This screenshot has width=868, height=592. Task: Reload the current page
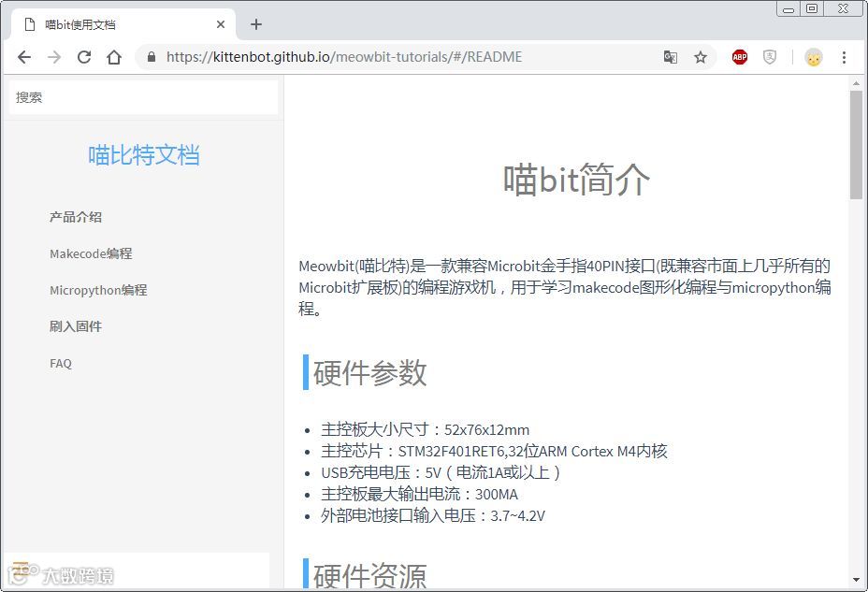[x=84, y=57]
